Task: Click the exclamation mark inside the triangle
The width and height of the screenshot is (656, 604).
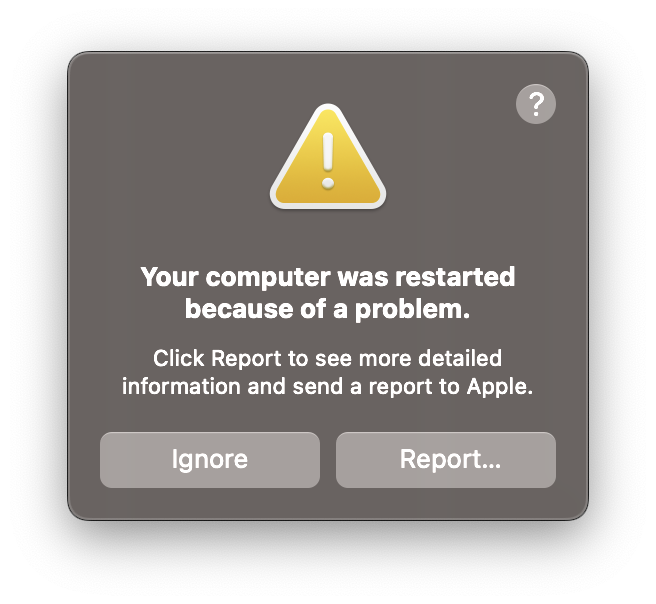Action: coord(328,161)
